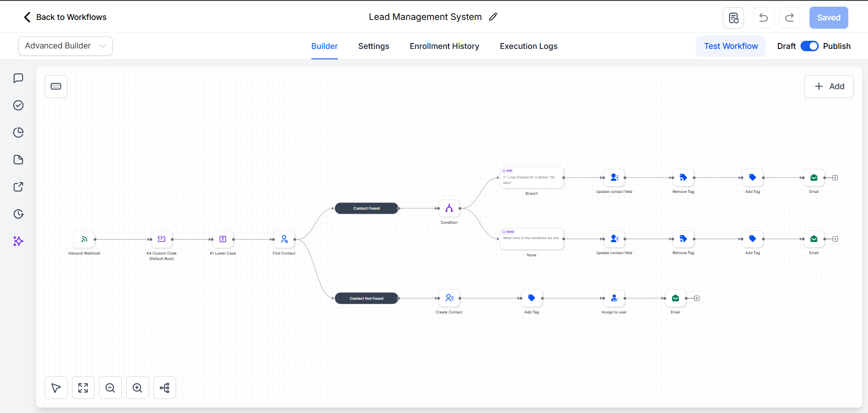Go to the Execution Logs tab
The height and width of the screenshot is (413, 868).
click(529, 46)
